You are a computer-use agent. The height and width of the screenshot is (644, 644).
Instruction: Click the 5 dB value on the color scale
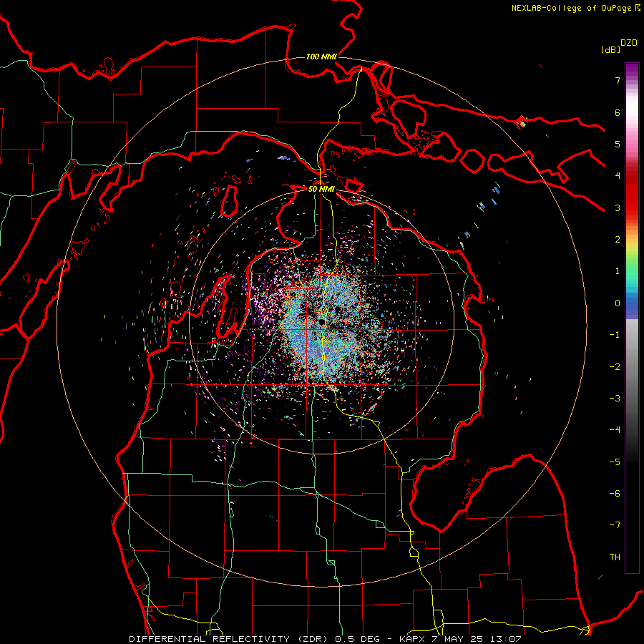[x=618, y=144]
